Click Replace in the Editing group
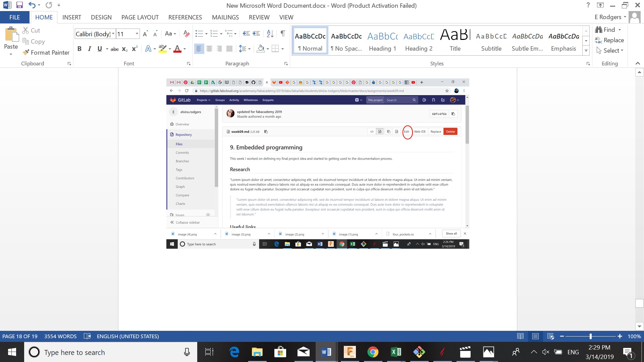Screen dimensions: 644x362 click(609, 40)
